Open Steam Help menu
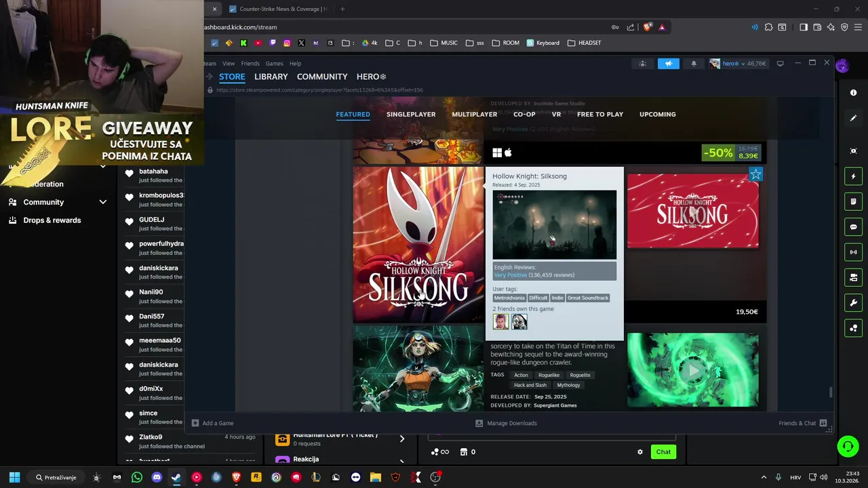The image size is (868, 488). 296,64
